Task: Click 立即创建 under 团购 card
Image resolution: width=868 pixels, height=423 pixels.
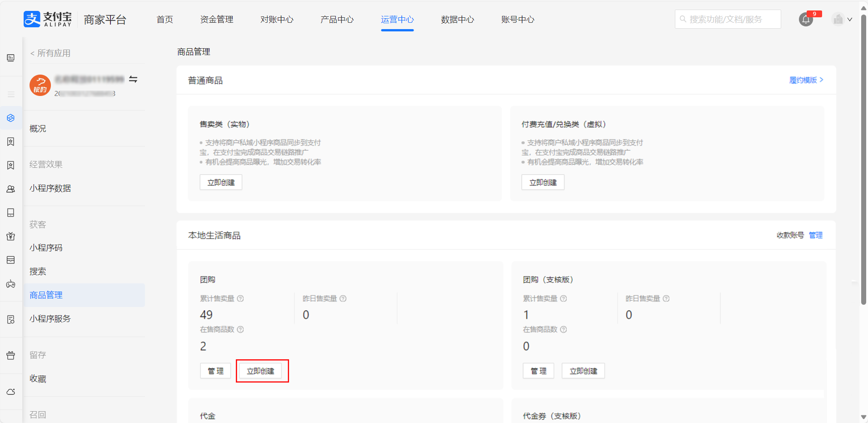Action: 260,371
